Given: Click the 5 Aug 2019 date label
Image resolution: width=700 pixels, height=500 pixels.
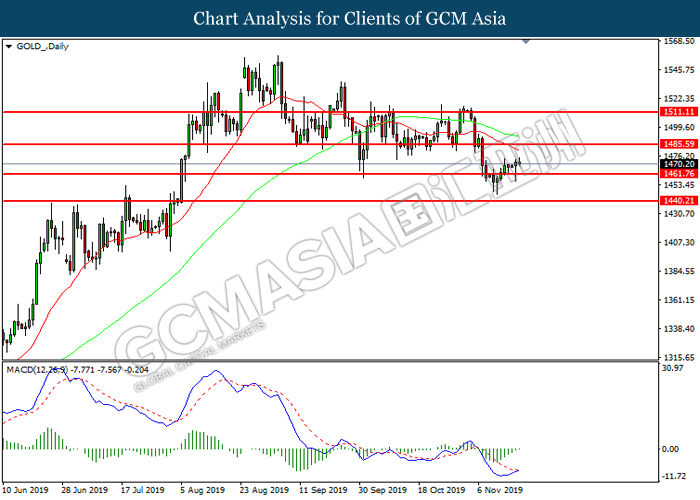Looking at the screenshot, I should tap(202, 490).
